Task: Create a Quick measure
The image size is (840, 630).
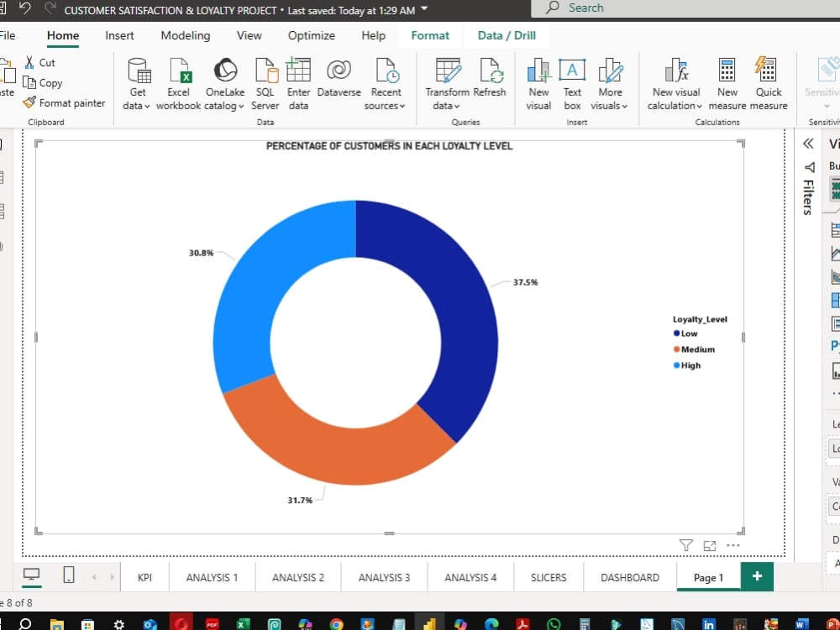Action: pos(769,84)
